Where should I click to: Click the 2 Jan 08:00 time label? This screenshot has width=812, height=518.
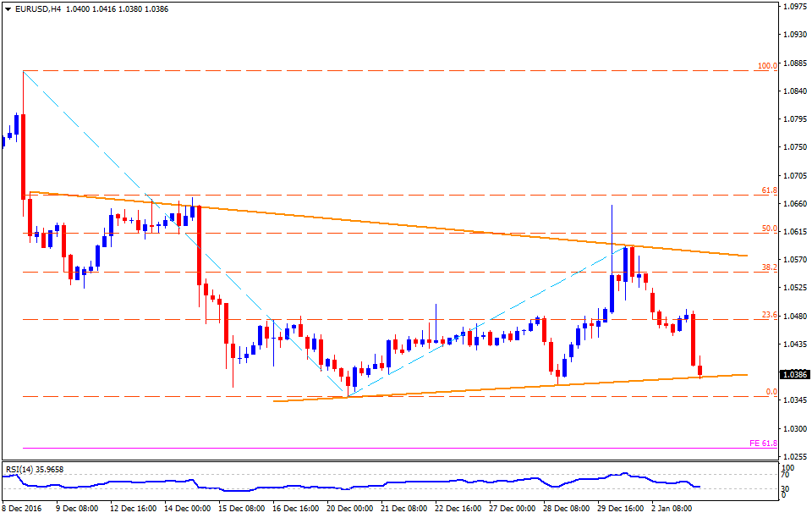tap(671, 509)
